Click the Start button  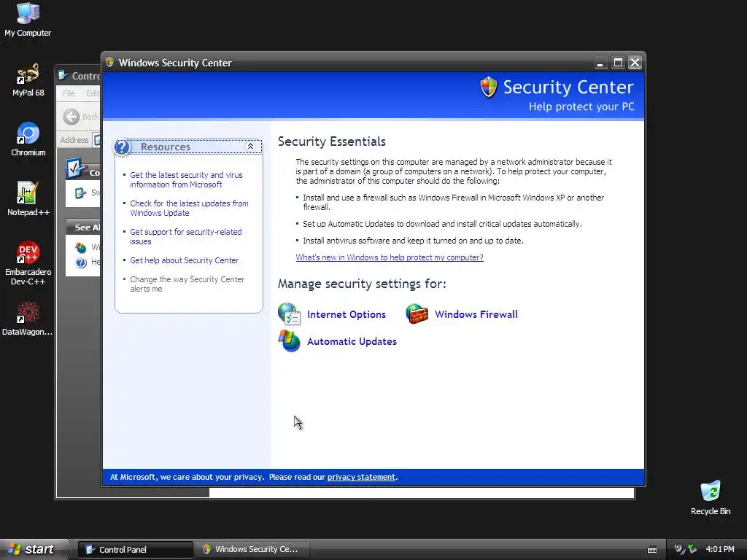(x=34, y=550)
